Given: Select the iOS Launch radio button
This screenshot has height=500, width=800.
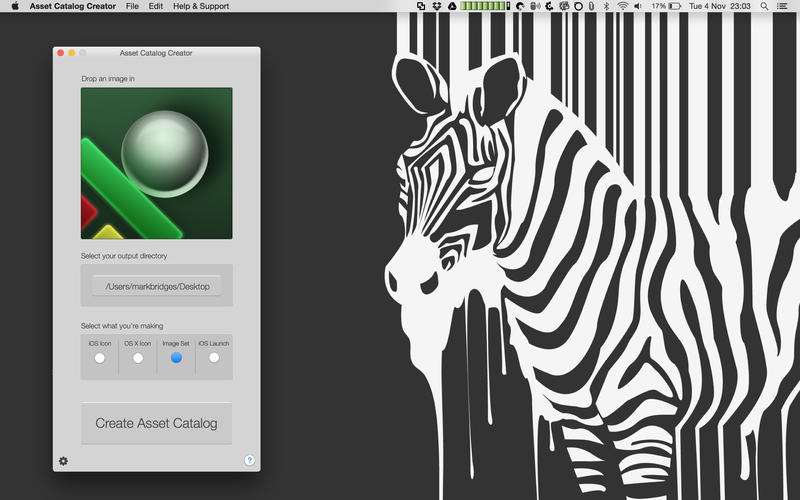Looking at the screenshot, I should pos(214,358).
